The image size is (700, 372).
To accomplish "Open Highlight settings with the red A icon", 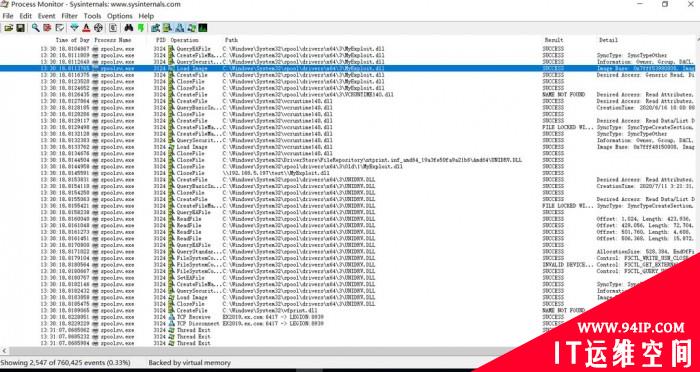I will coord(87,28).
